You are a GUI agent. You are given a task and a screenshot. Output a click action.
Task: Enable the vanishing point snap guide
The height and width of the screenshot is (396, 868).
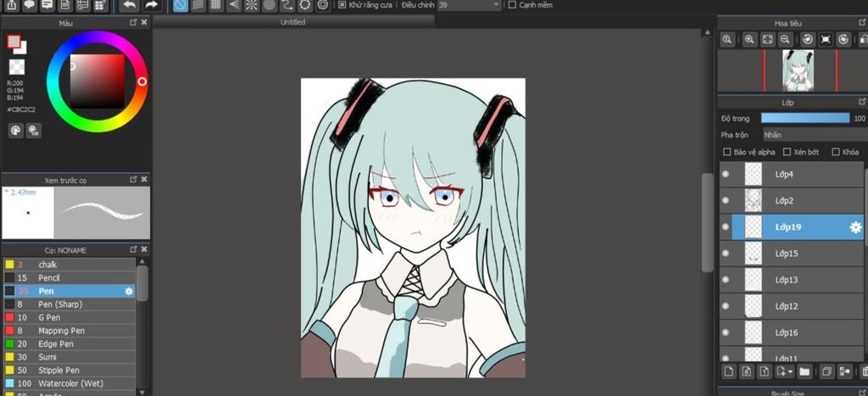point(234,6)
